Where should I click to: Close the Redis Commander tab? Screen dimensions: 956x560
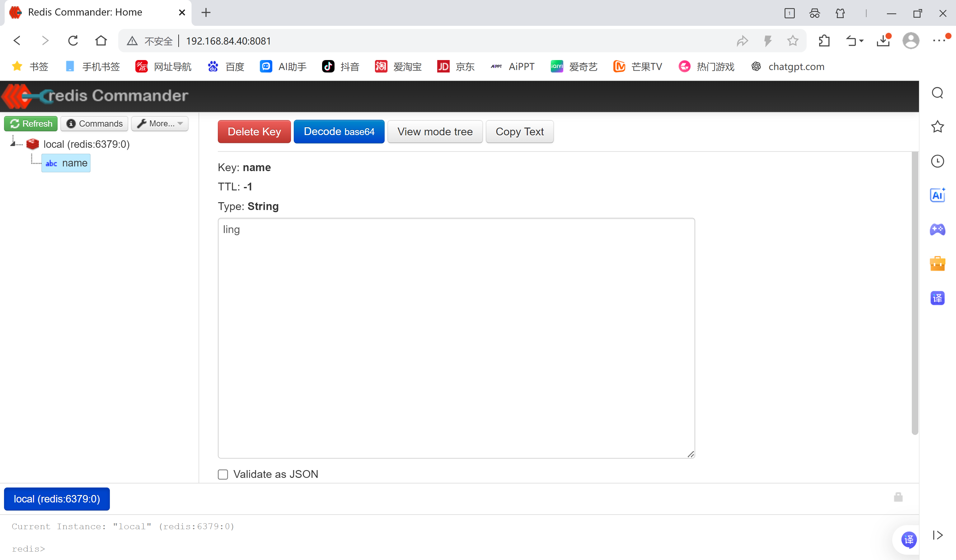(x=182, y=12)
